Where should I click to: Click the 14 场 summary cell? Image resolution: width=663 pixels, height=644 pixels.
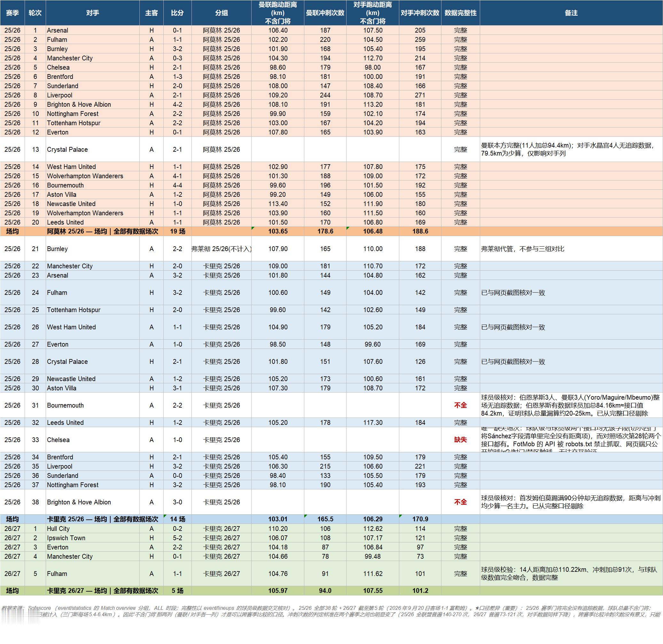[177, 519]
